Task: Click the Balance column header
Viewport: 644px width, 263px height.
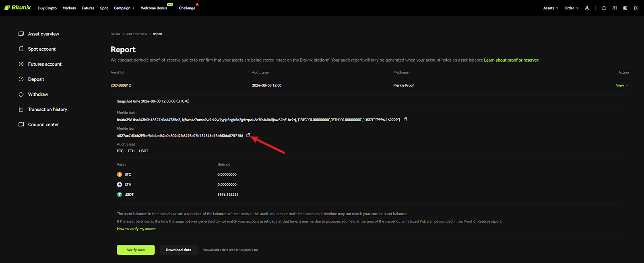Action: tap(224, 164)
